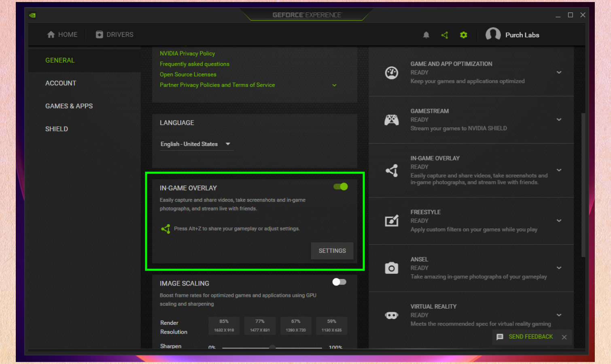611x364 pixels.
Task: Expand the Ansel row chevron
Action: (x=559, y=268)
